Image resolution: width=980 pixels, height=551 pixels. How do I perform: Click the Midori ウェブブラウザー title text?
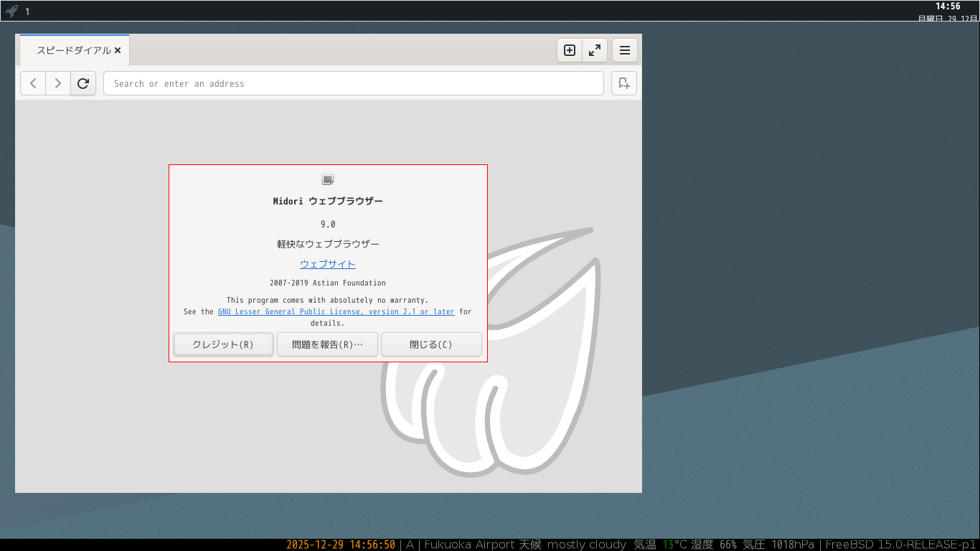[328, 202]
